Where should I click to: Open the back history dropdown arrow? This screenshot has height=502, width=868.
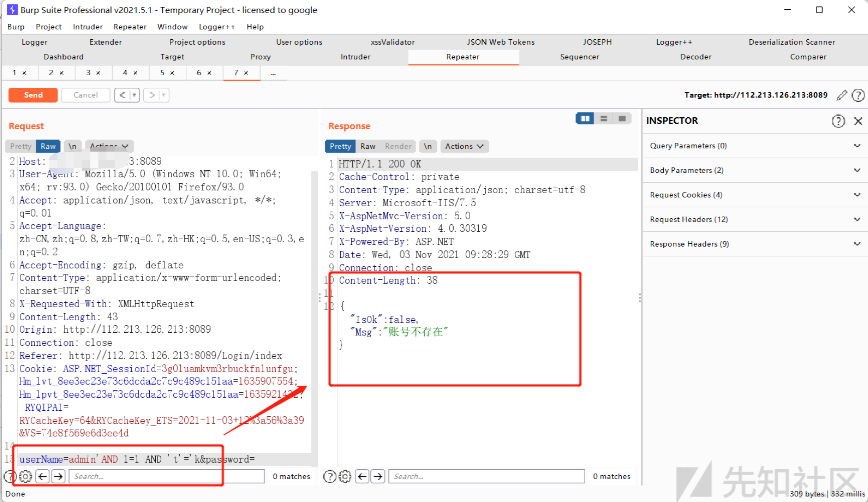[135, 95]
